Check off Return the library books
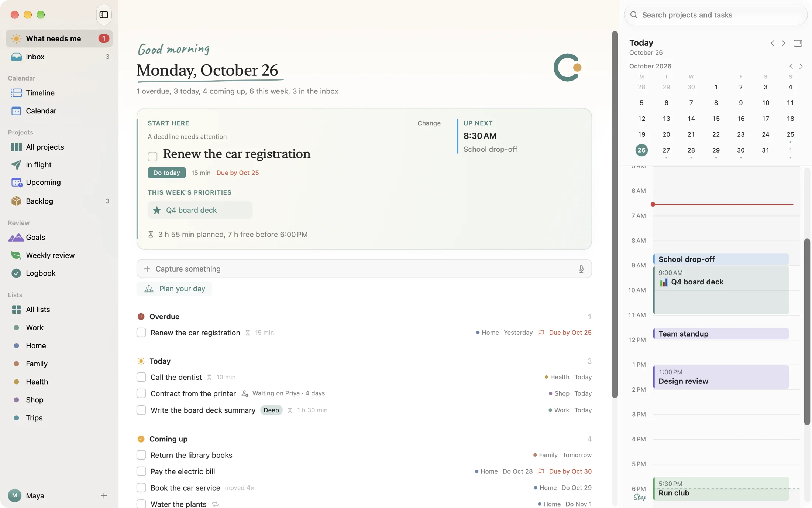 (x=141, y=455)
